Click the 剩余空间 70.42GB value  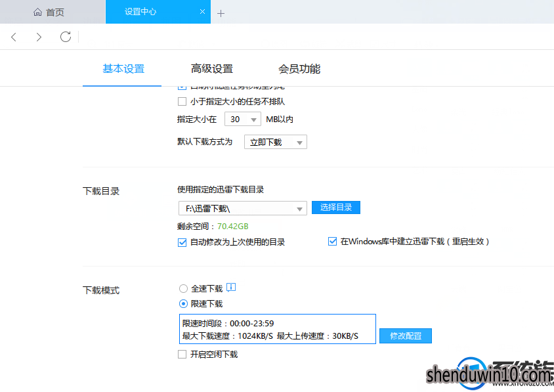[x=233, y=227]
